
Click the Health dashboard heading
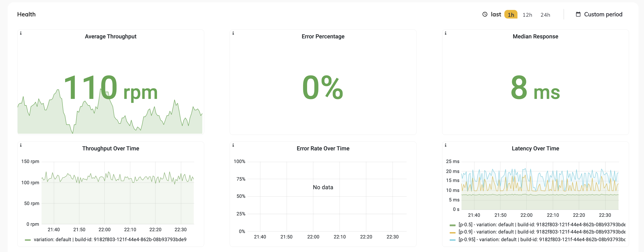click(26, 14)
